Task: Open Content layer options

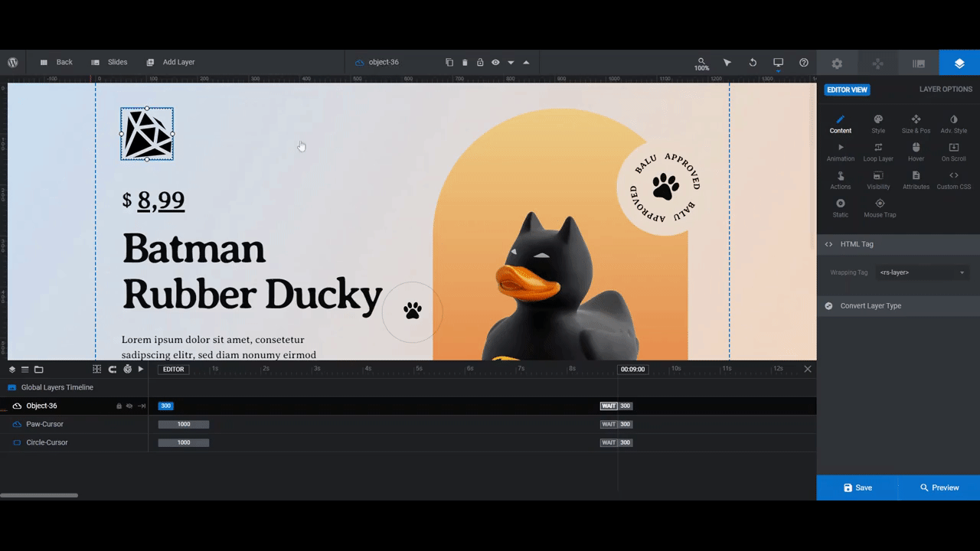Action: pos(841,124)
